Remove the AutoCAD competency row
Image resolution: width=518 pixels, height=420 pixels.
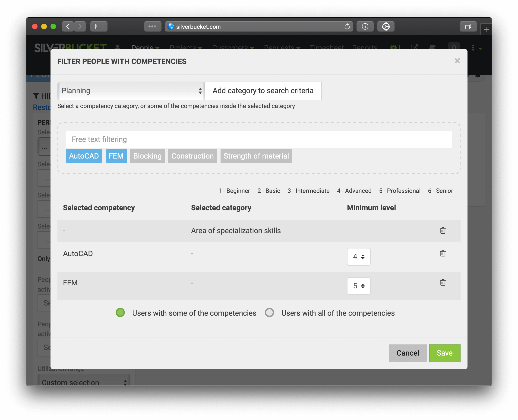(442, 253)
